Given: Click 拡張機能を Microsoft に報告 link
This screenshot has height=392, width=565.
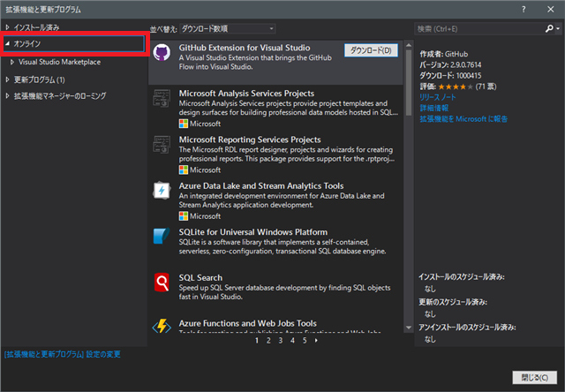Looking at the screenshot, I should tap(463, 119).
